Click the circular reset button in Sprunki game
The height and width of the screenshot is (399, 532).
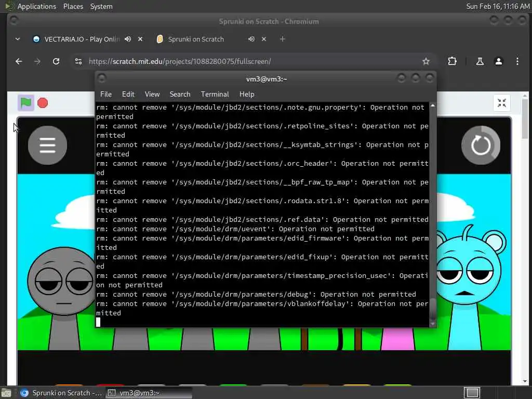[x=481, y=145]
